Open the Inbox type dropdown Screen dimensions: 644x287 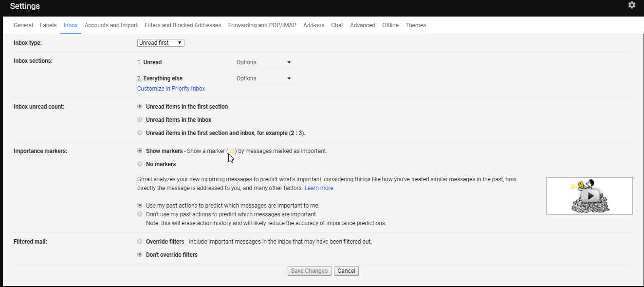[x=161, y=43]
